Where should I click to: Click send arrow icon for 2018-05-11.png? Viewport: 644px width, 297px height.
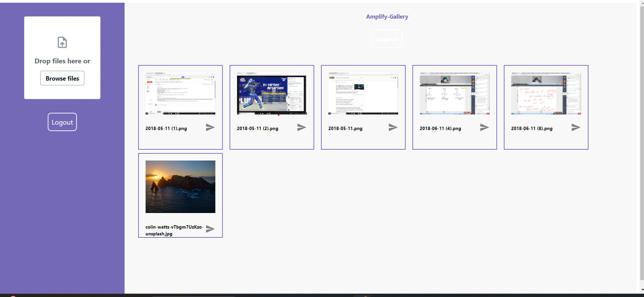pyautogui.click(x=393, y=127)
